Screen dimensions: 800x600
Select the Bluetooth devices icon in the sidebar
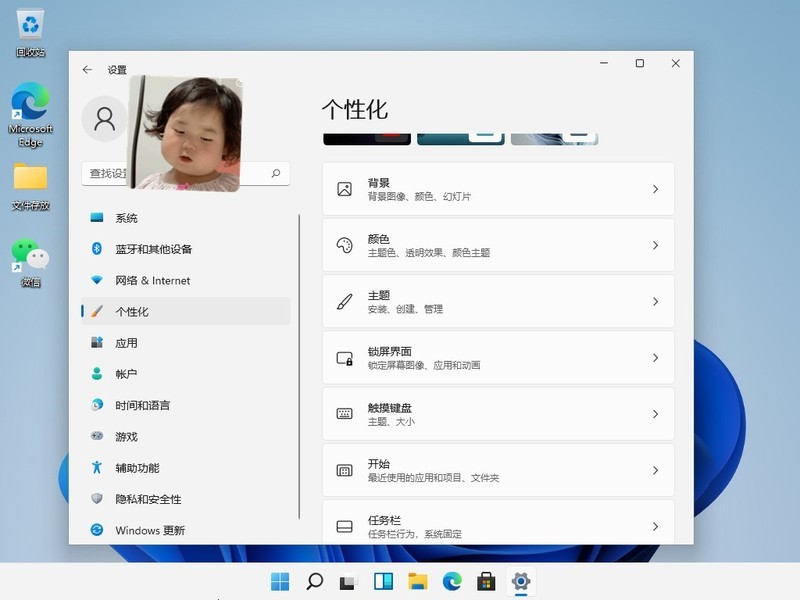click(x=96, y=249)
